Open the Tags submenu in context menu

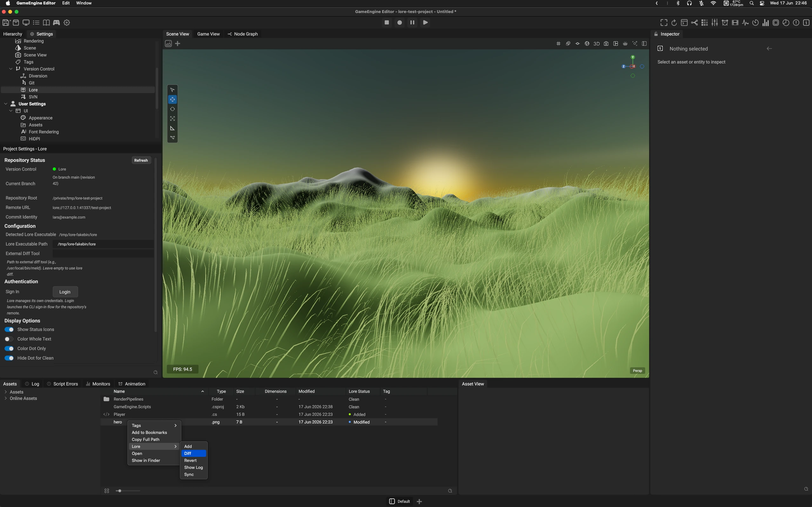tap(154, 426)
